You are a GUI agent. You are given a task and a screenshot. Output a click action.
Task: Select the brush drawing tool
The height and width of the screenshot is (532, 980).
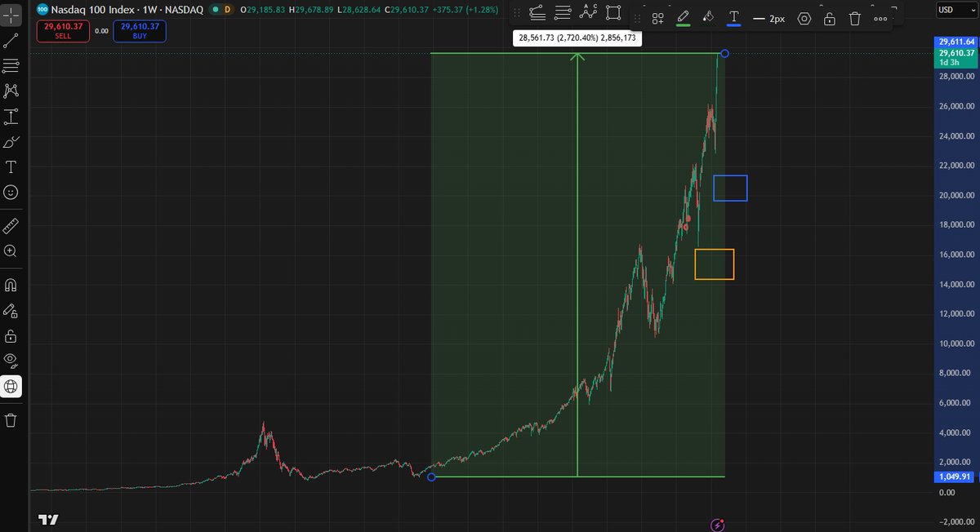tap(11, 142)
